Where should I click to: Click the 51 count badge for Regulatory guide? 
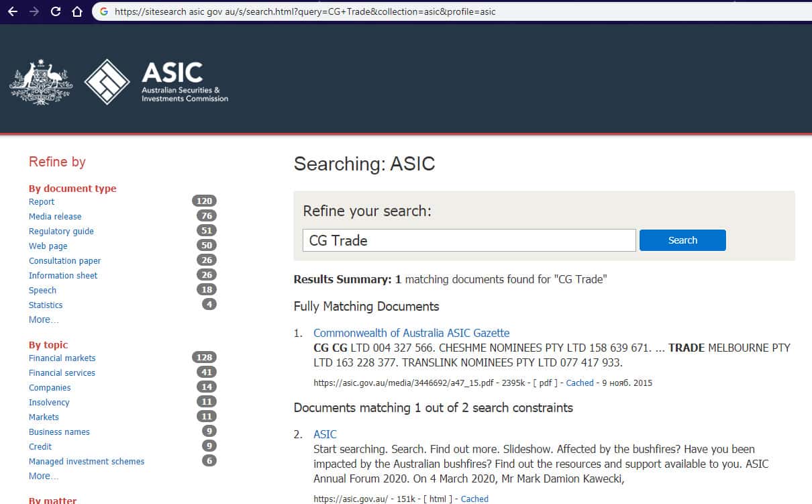point(207,230)
